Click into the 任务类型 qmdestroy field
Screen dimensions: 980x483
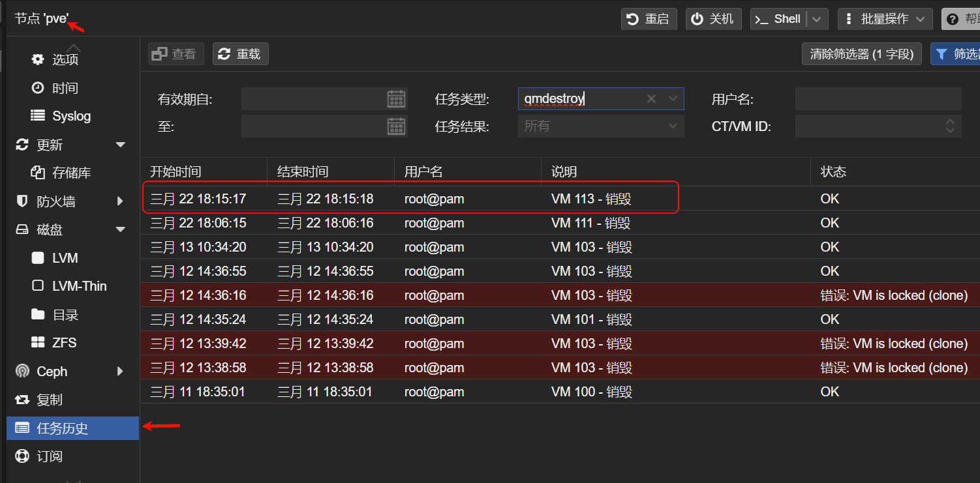point(581,99)
